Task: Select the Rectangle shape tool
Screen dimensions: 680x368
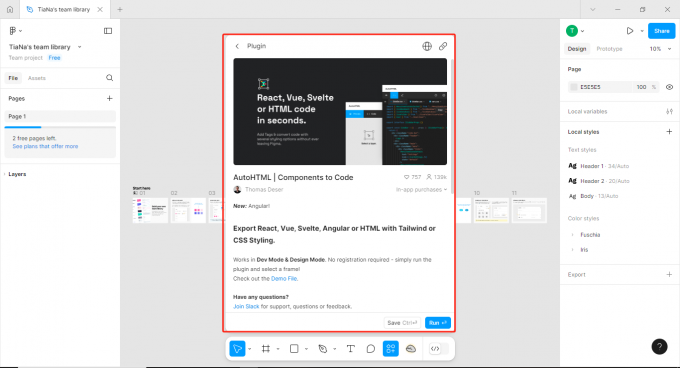Action: pos(294,348)
